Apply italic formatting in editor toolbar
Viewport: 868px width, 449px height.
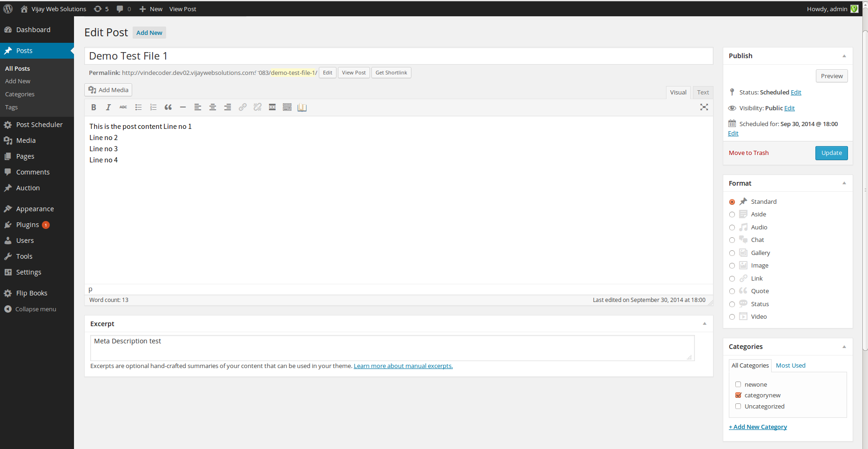tap(108, 107)
